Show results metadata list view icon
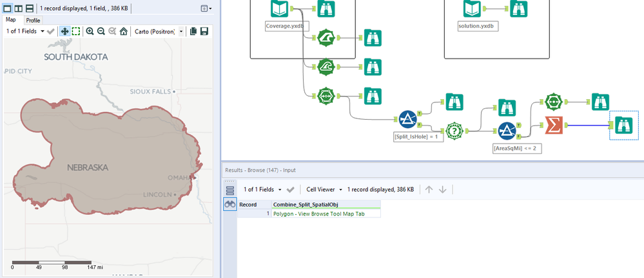 230,190
